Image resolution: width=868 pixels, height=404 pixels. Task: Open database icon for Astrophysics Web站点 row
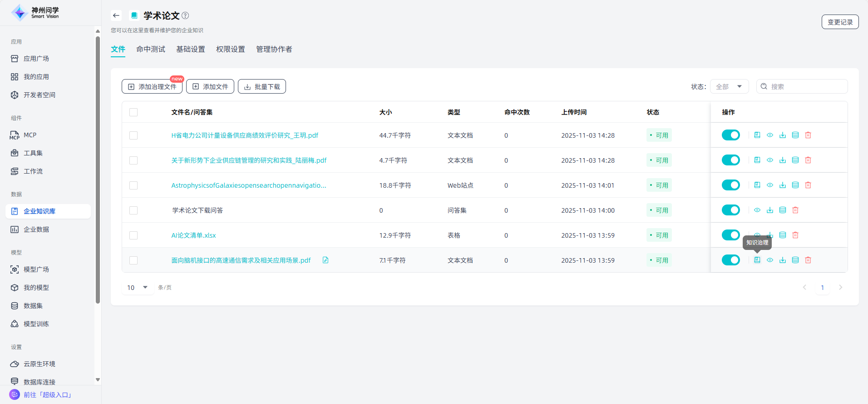(x=795, y=185)
